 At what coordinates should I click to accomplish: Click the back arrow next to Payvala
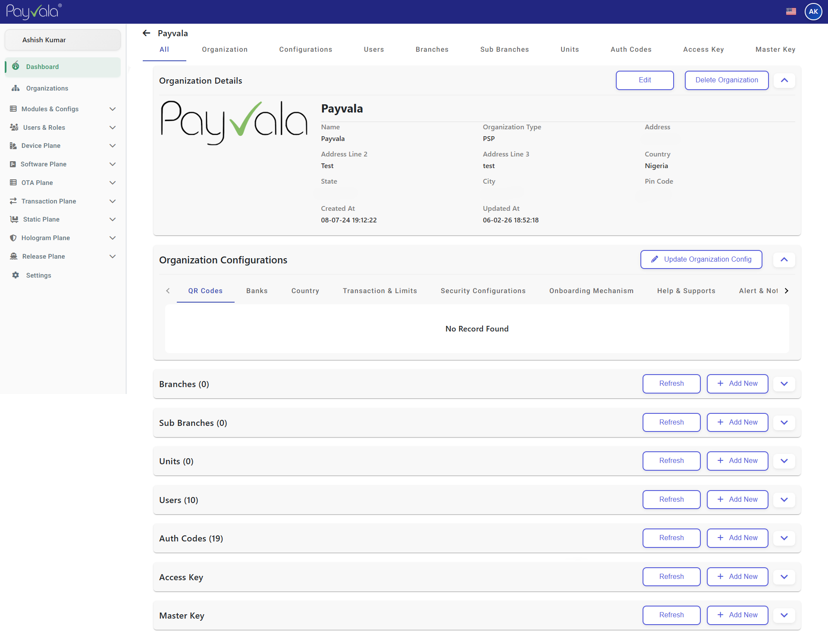pos(147,33)
